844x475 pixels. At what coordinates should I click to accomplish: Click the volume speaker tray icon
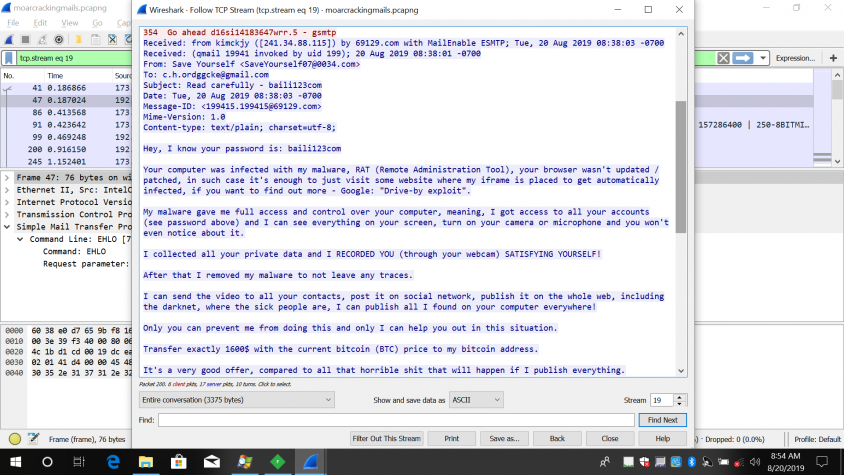pos(755,462)
